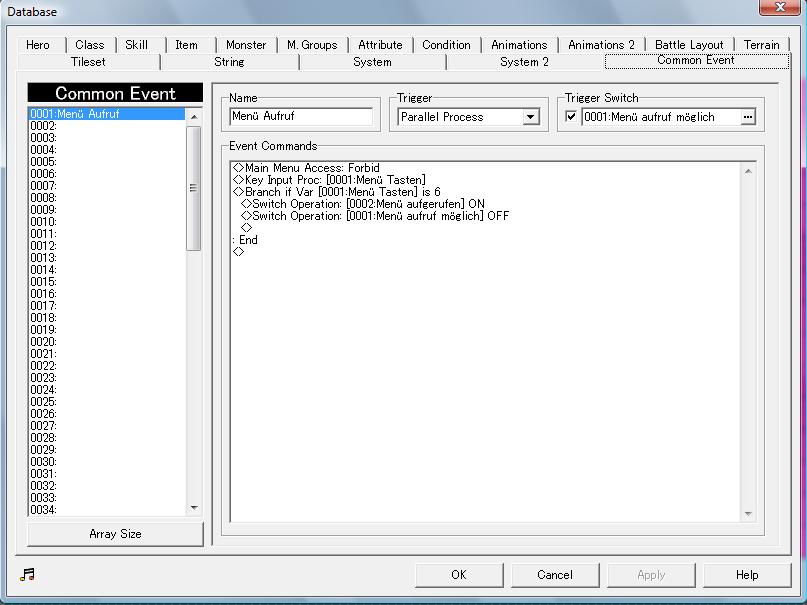Go to the System 2 tab
Screen dimensions: 807x605
point(524,62)
